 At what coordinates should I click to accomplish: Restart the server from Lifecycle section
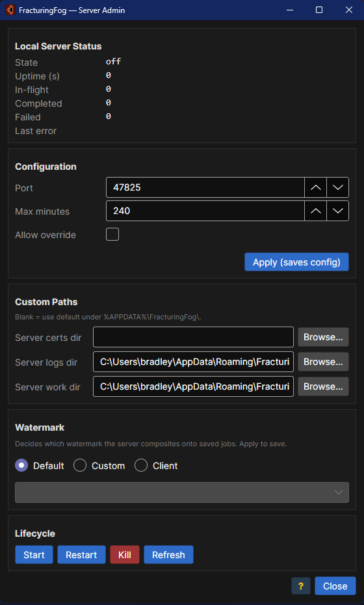point(81,555)
